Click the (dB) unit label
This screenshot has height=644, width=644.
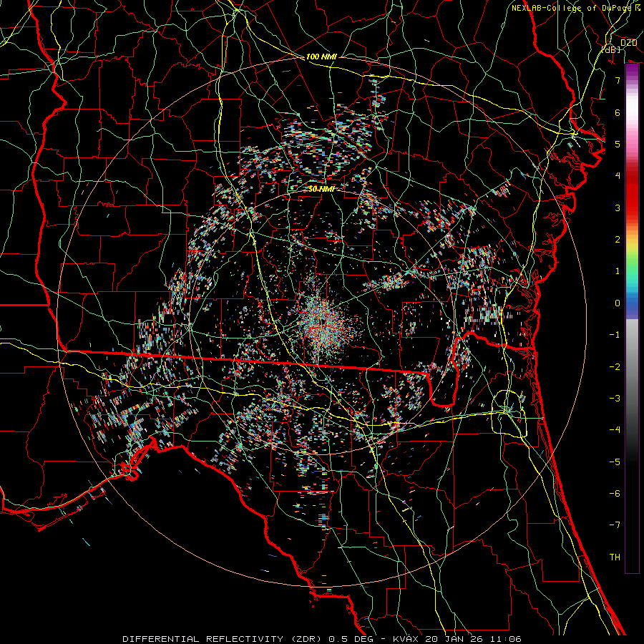610,50
